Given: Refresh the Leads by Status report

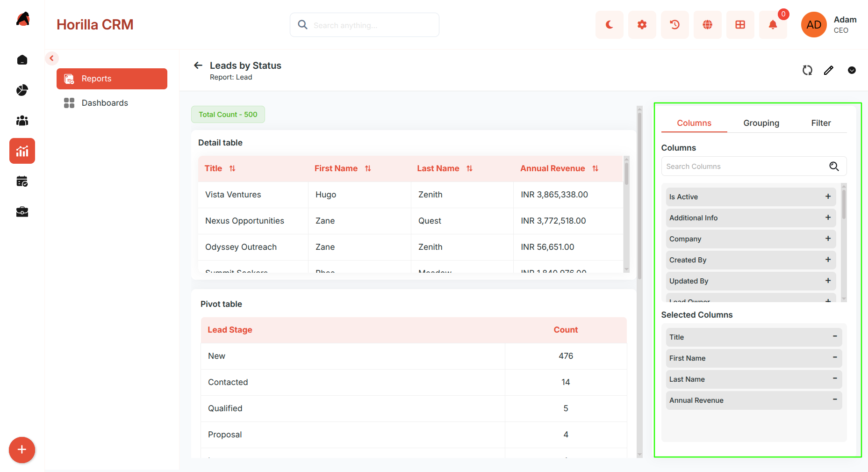Looking at the screenshot, I should (x=807, y=70).
